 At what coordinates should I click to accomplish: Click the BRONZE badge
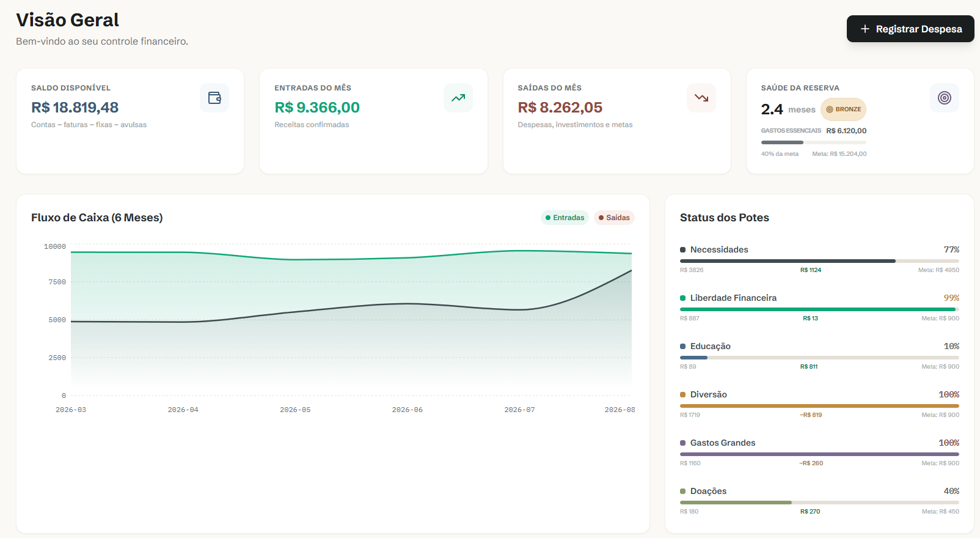pyautogui.click(x=843, y=109)
